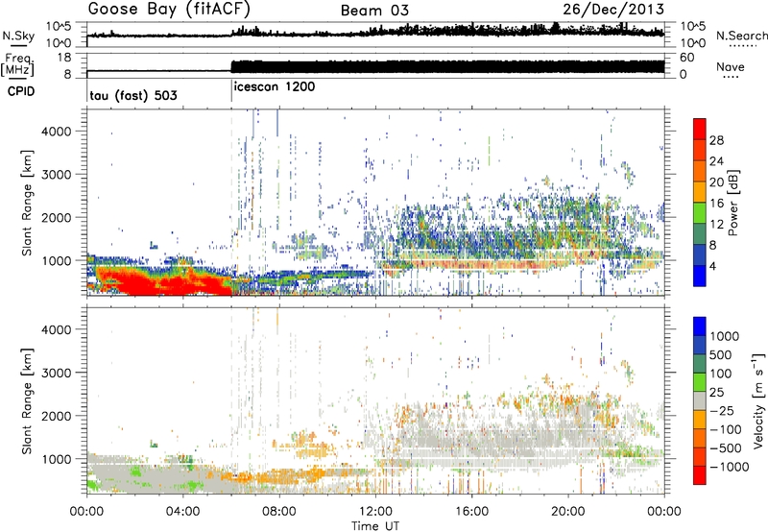The height and width of the screenshot is (532, 768).
Task: Click the yellow band of power colorbar
Action: [x=700, y=192]
